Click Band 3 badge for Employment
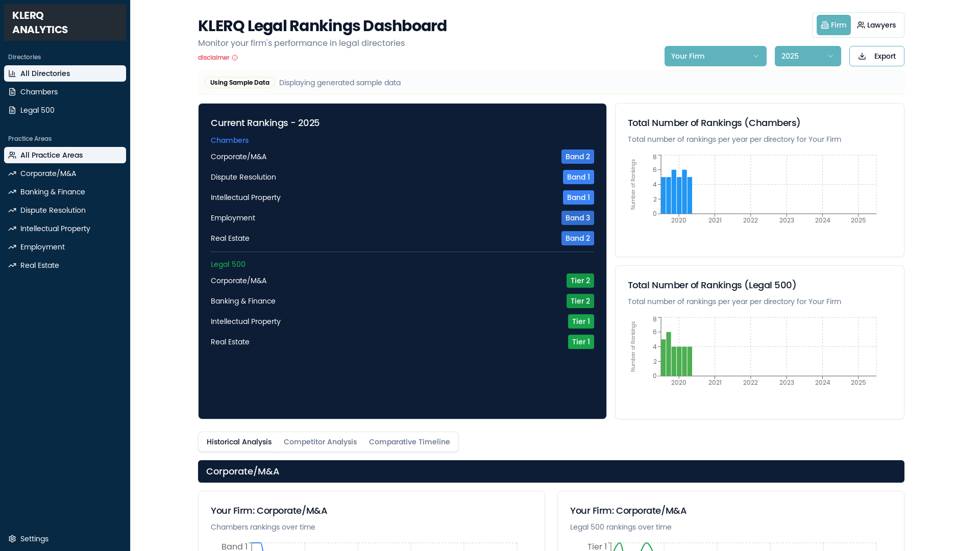The width and height of the screenshot is (980, 551). tap(578, 218)
